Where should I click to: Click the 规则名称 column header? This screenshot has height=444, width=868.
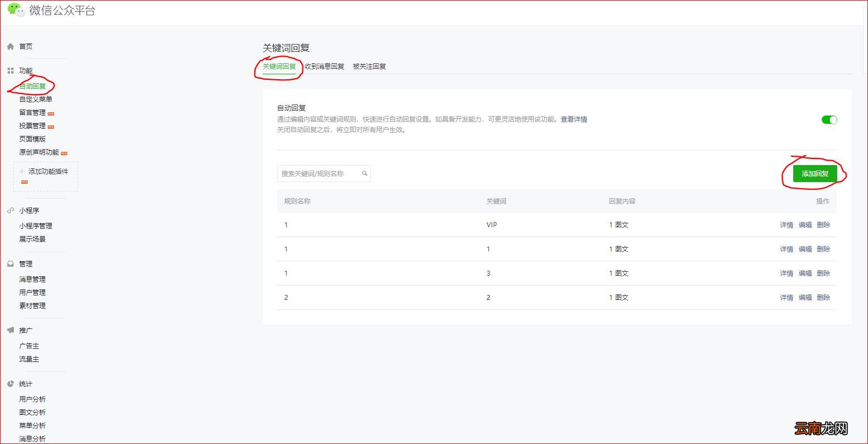pos(297,201)
